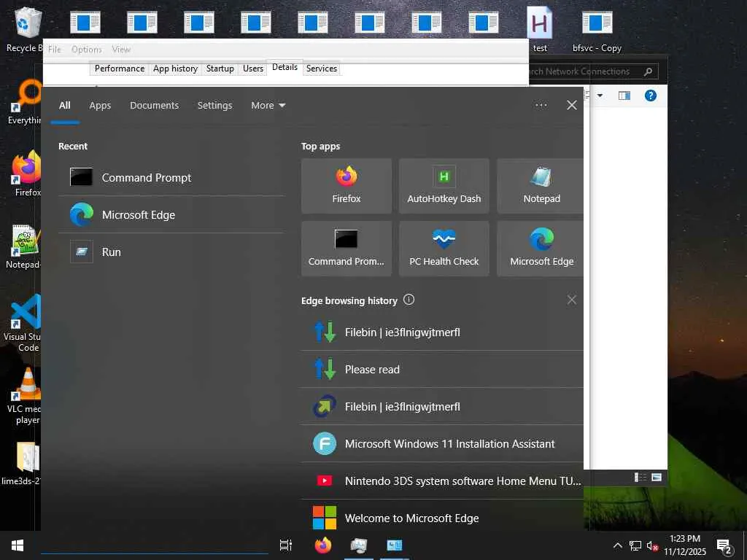Open PC Health Check tile
Viewport: 747px width, 560px height.
[444, 249]
